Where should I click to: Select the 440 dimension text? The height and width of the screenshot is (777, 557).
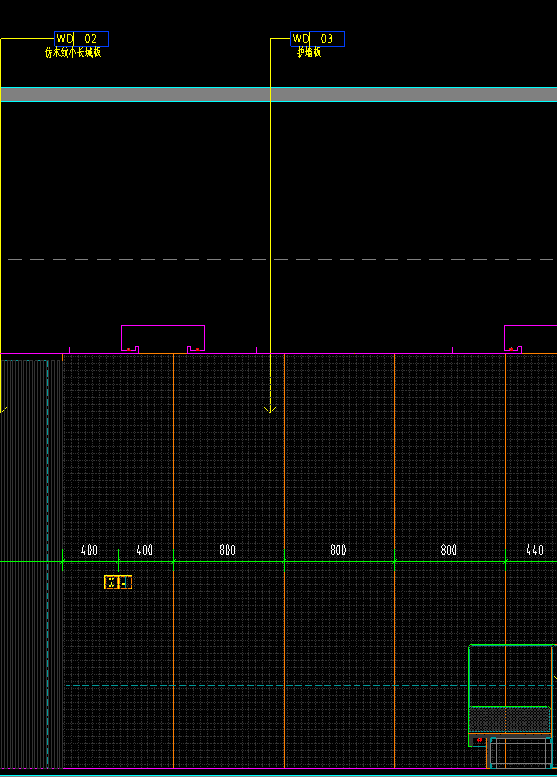(x=535, y=550)
